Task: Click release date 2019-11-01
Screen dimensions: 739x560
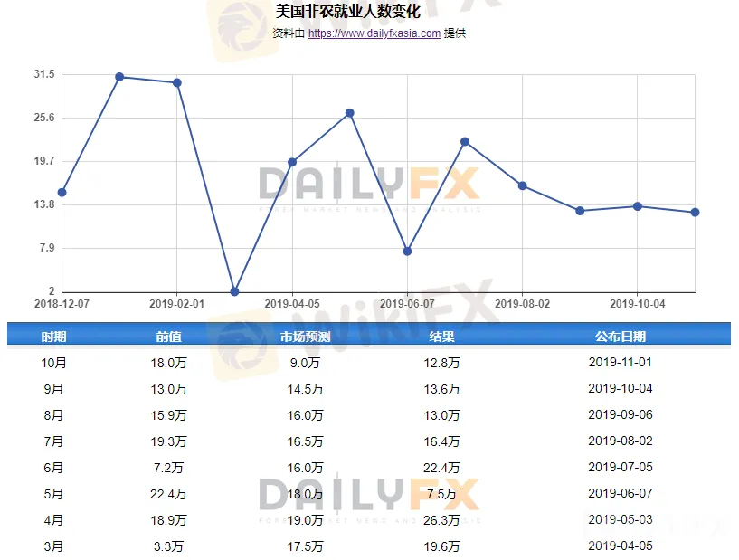Action: coord(621,362)
